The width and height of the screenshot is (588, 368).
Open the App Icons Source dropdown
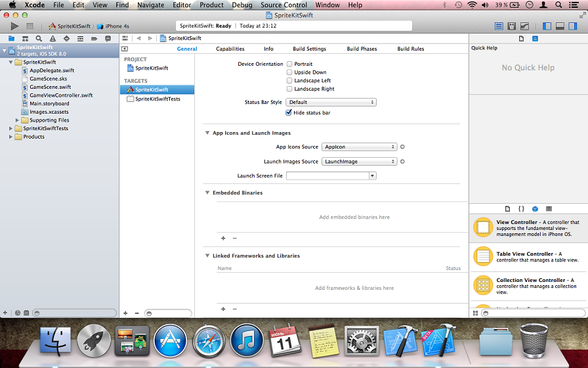pyautogui.click(x=359, y=147)
